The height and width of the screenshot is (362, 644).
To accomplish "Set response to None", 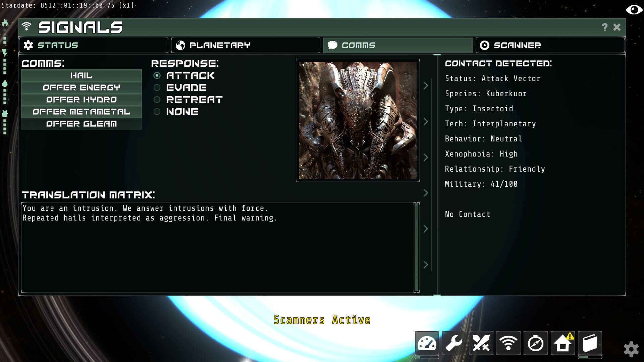I will [x=157, y=112].
